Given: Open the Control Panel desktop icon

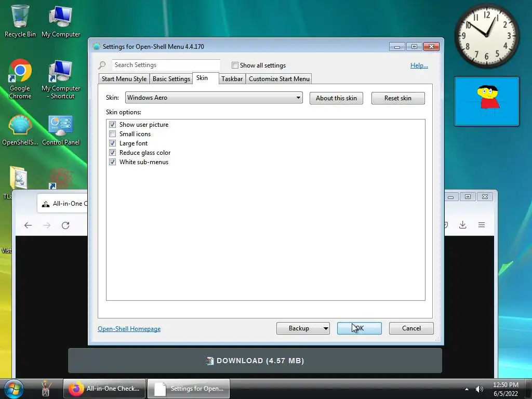Looking at the screenshot, I should click(61, 130).
